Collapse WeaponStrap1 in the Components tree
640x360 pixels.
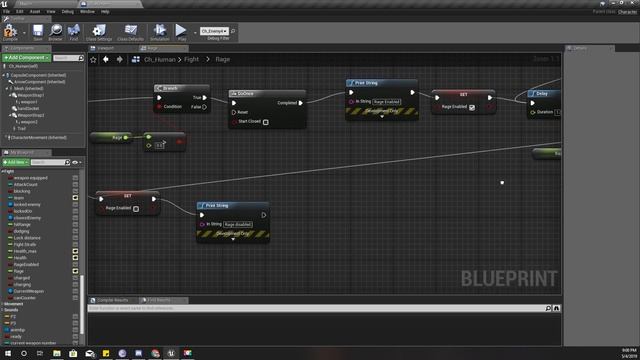click(x=10, y=95)
